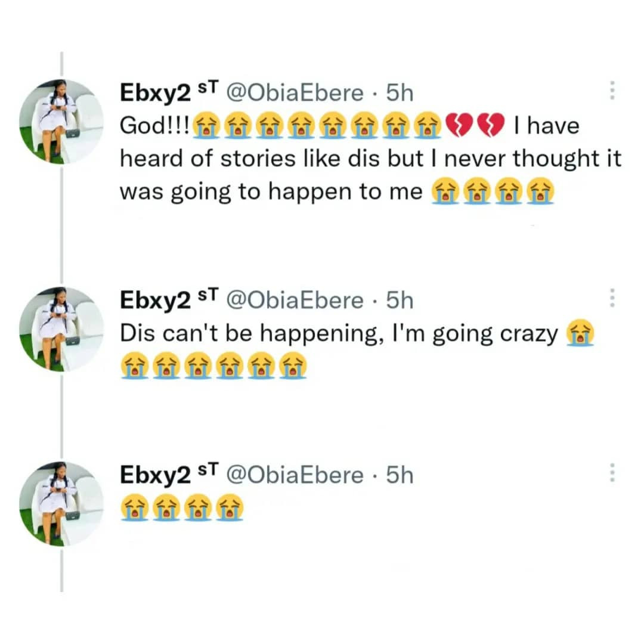Click @ObiaEbere handle on the 'going crazy' tweet
Viewport: 644px width, 644px height.
click(295, 300)
